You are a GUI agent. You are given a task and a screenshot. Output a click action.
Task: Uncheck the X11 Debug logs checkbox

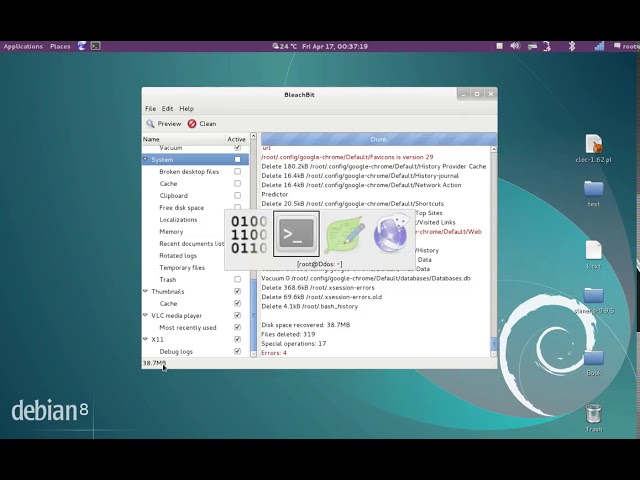[238, 351]
